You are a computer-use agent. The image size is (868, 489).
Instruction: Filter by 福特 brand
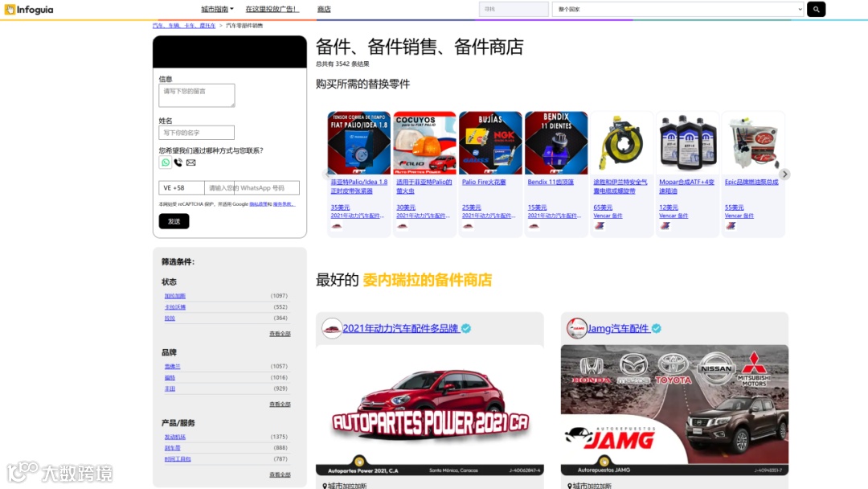(x=170, y=377)
